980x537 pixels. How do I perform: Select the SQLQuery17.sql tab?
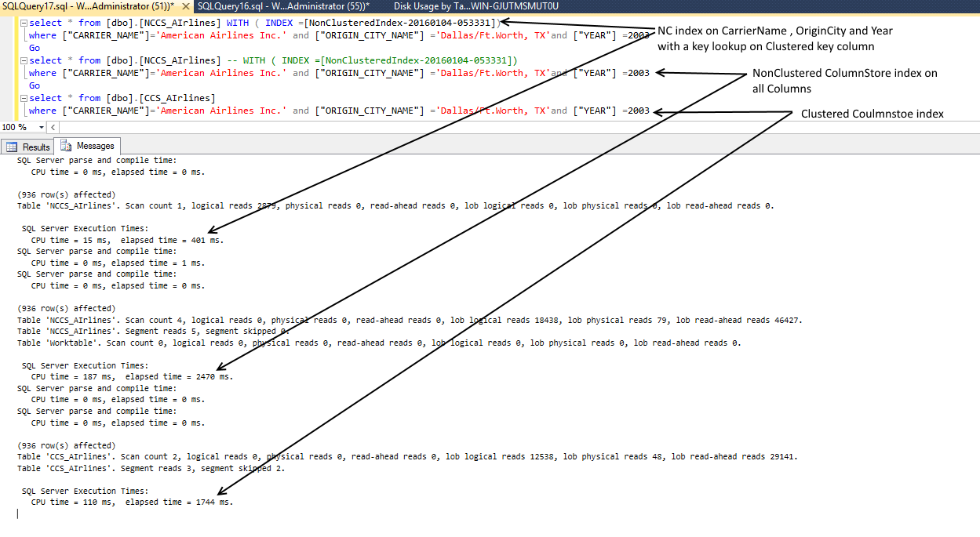[94, 5]
